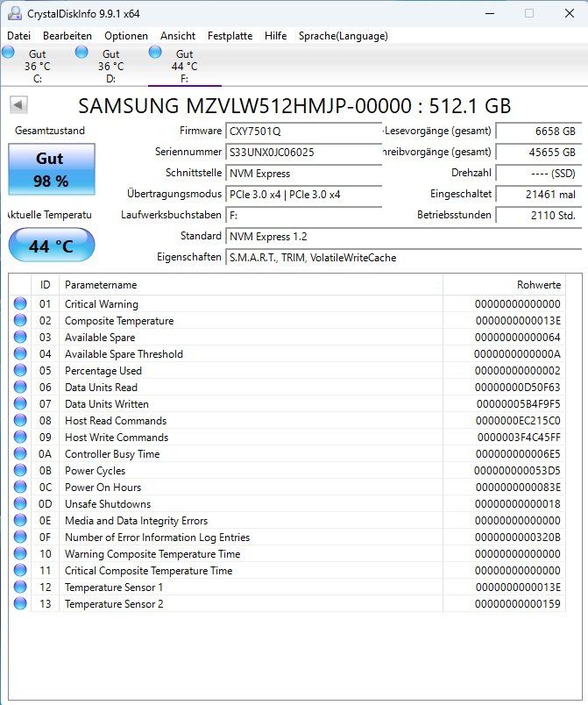Minimize the CrystalDiskInfo window
The image size is (588, 705).
(490, 13)
